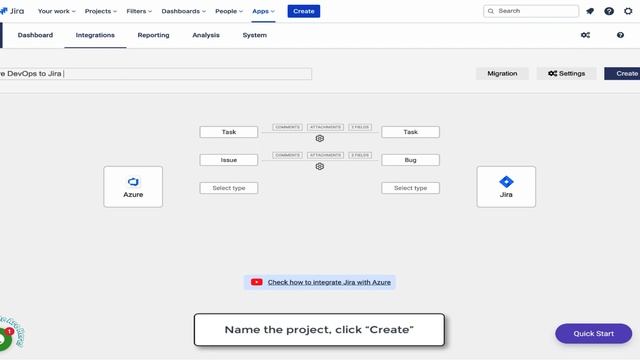Expand the Filters menu
This screenshot has width=640, height=360.
[139, 11]
